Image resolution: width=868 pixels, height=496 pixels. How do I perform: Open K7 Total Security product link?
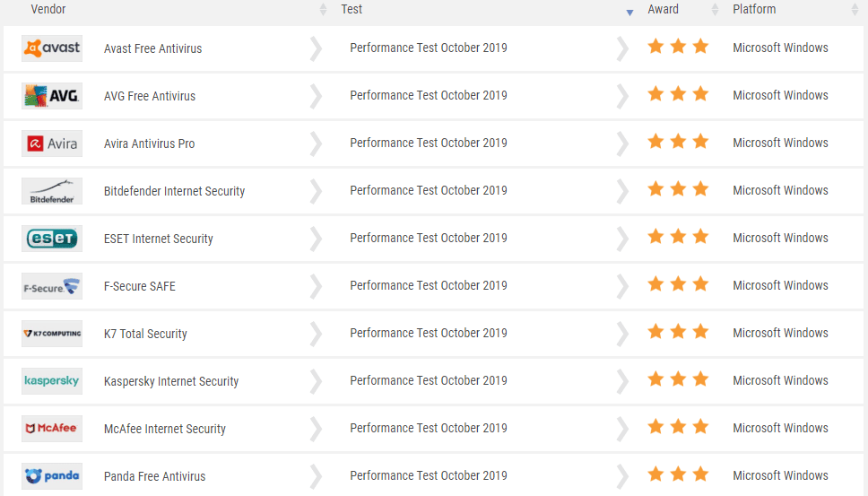[145, 335]
